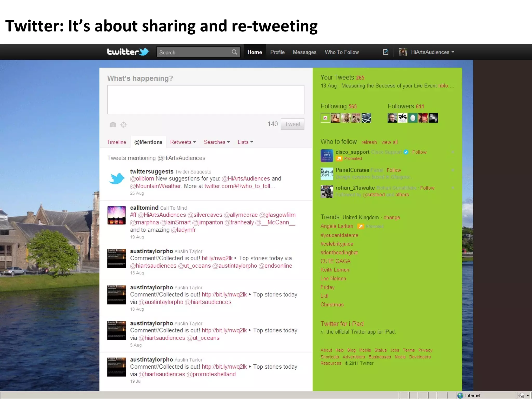The height and width of the screenshot is (399, 532).
Task: Click the PanelCurates avatar image
Action: point(327,174)
